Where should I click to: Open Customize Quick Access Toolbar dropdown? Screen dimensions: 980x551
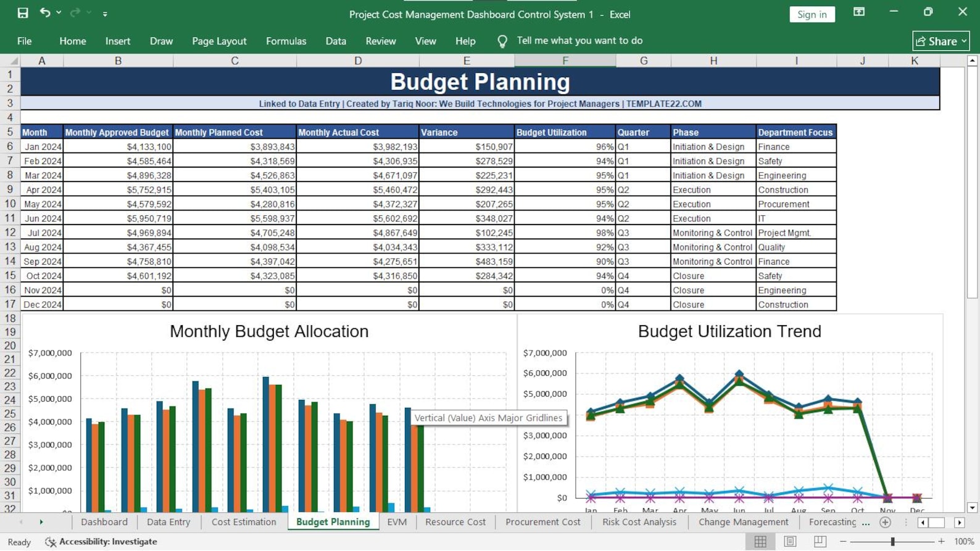105,14
